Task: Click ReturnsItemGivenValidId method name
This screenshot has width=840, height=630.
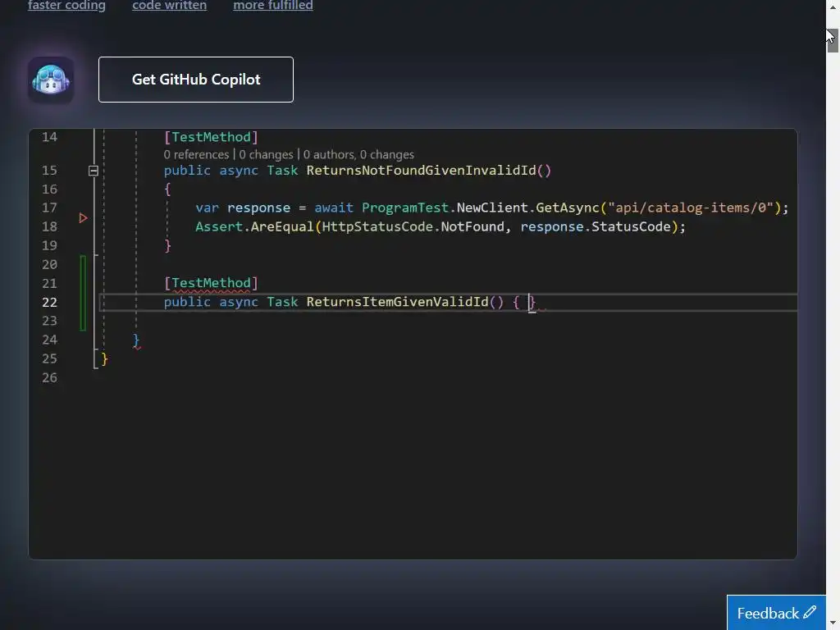Action: tap(397, 302)
